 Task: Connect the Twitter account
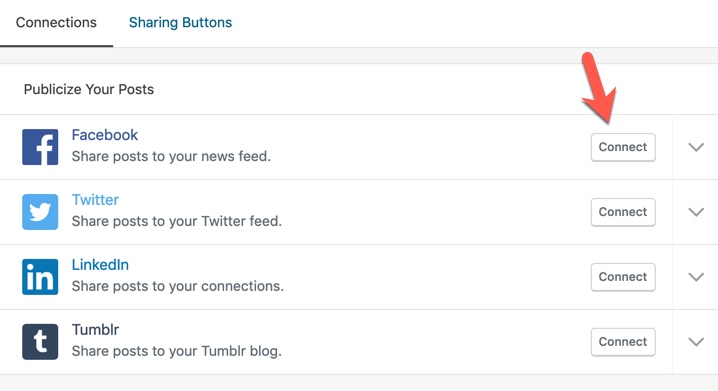(623, 212)
